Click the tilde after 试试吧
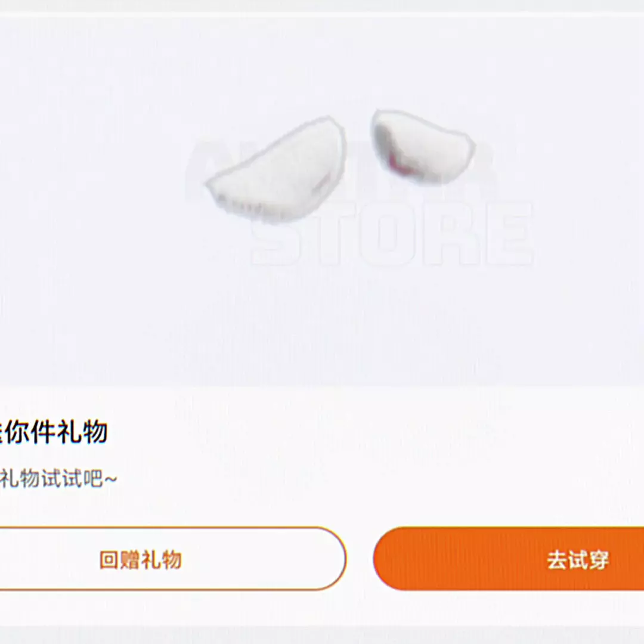The width and height of the screenshot is (644, 644). [x=110, y=479]
